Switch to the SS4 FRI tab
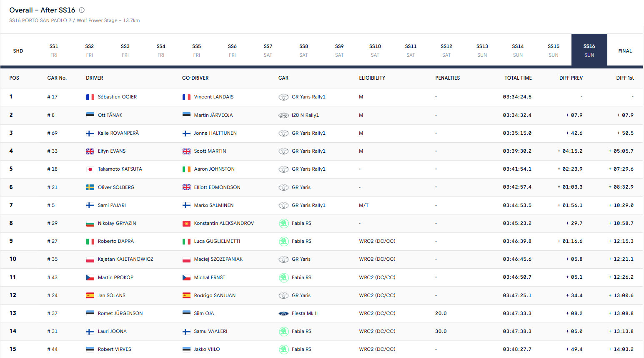 tap(161, 50)
